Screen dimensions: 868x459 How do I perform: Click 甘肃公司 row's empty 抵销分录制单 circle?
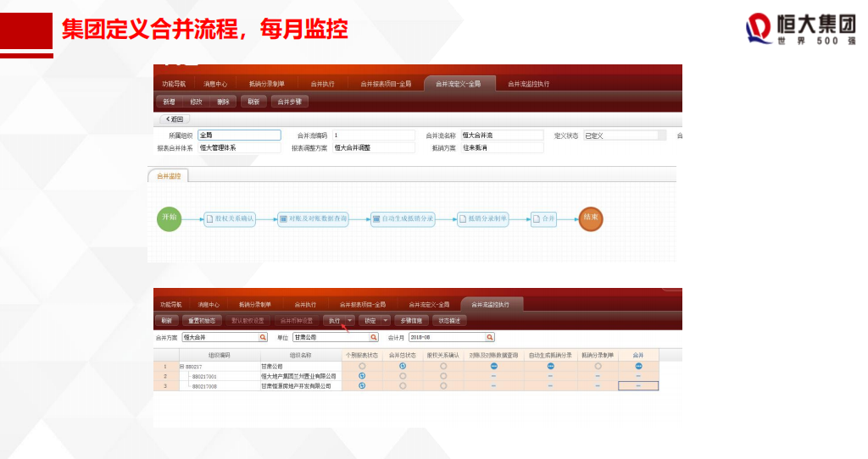click(598, 366)
